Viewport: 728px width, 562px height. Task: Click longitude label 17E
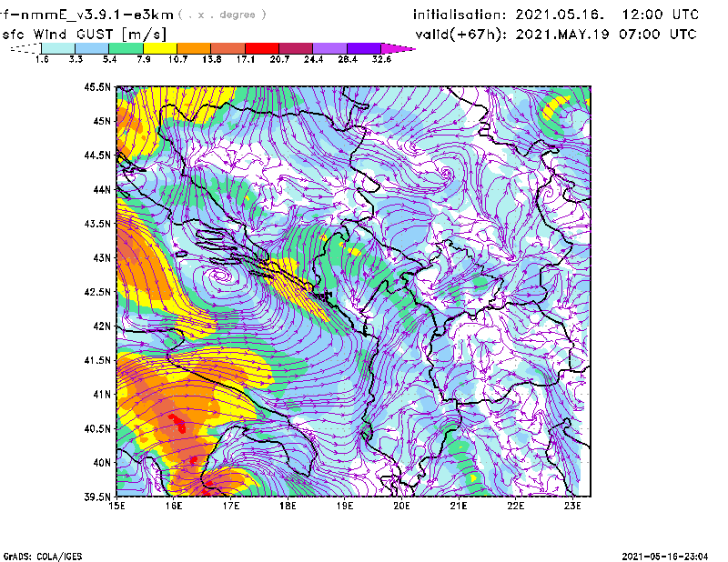coord(231,506)
